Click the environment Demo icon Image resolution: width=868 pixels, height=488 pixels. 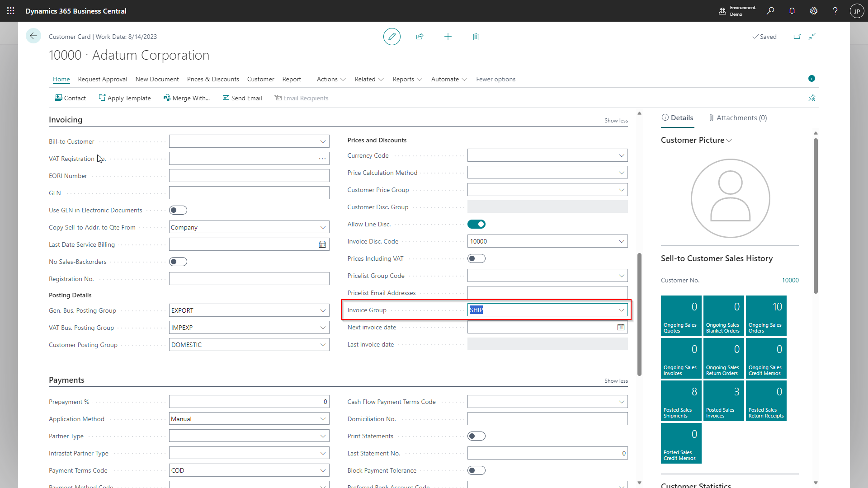pos(722,11)
